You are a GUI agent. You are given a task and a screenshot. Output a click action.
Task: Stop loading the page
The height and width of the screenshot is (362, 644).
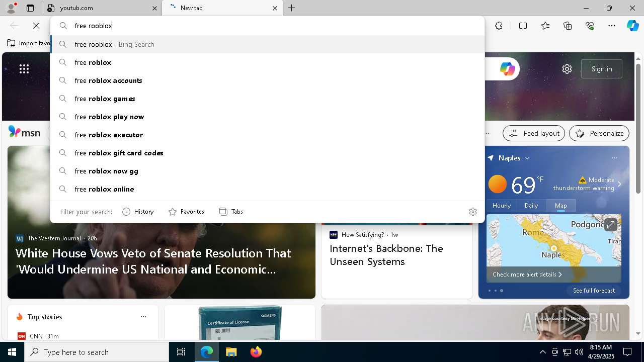pyautogui.click(x=36, y=26)
